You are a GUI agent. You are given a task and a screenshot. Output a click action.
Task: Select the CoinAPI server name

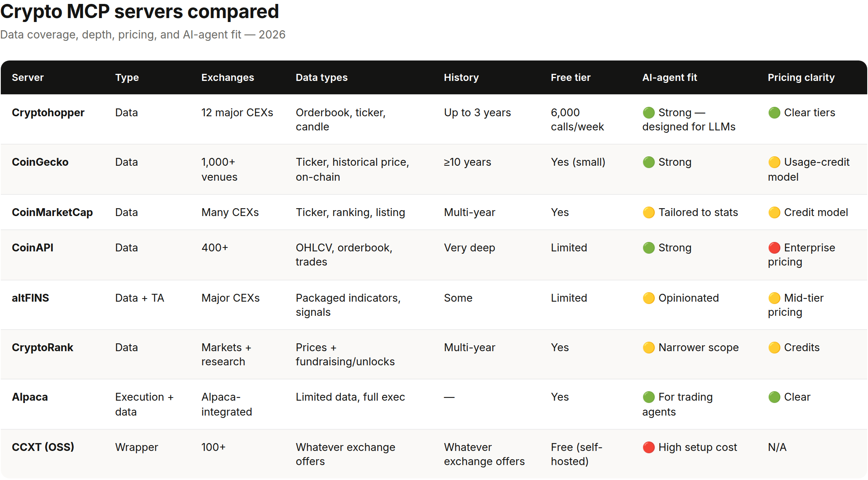33,248
